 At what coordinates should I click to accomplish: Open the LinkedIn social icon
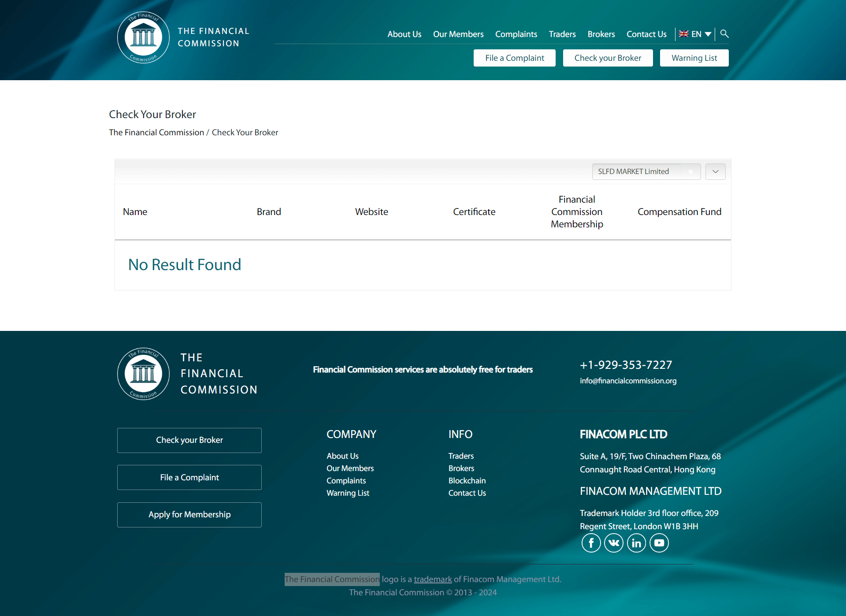(636, 543)
